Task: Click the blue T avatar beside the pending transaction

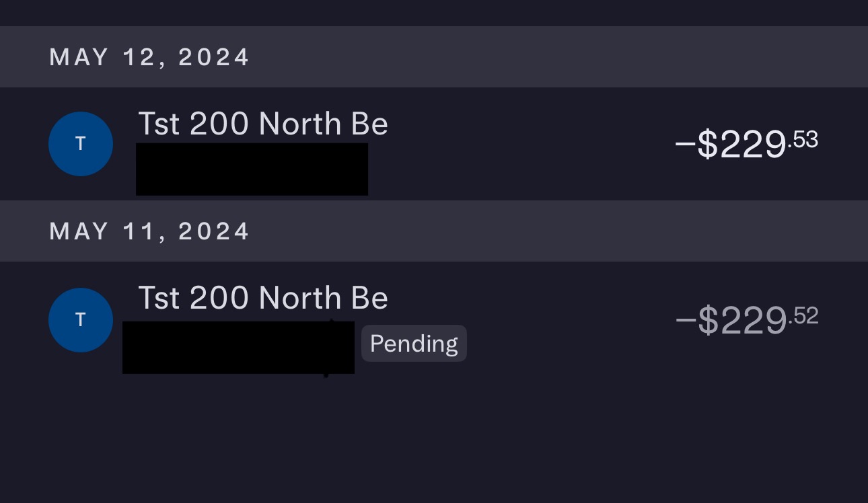Action: 81,320
